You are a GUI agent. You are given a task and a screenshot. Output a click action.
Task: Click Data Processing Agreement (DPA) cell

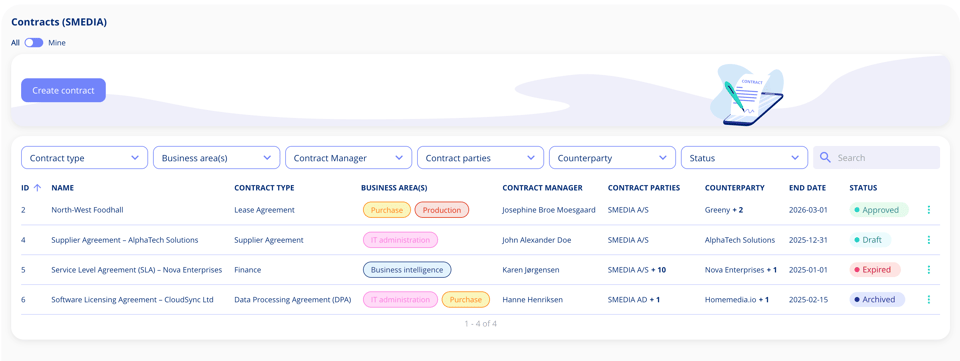293,300
